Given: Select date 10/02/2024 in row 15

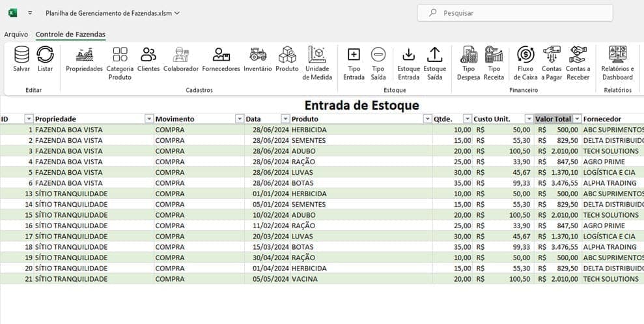Looking at the screenshot, I should tap(268, 215).
